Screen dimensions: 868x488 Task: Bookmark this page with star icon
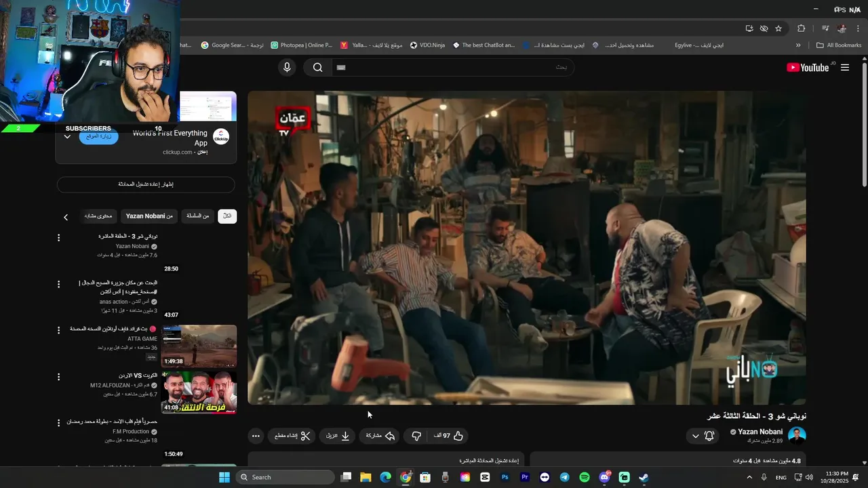pos(778,28)
